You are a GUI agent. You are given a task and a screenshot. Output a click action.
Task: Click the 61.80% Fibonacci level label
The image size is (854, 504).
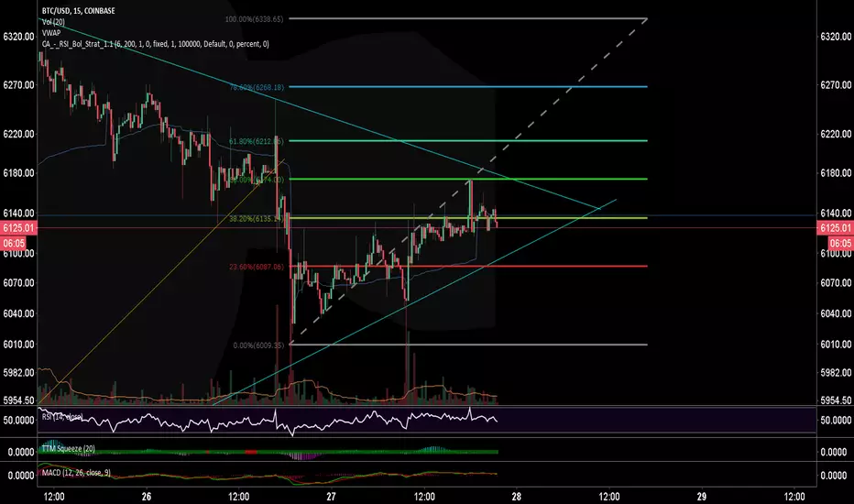[x=256, y=141]
